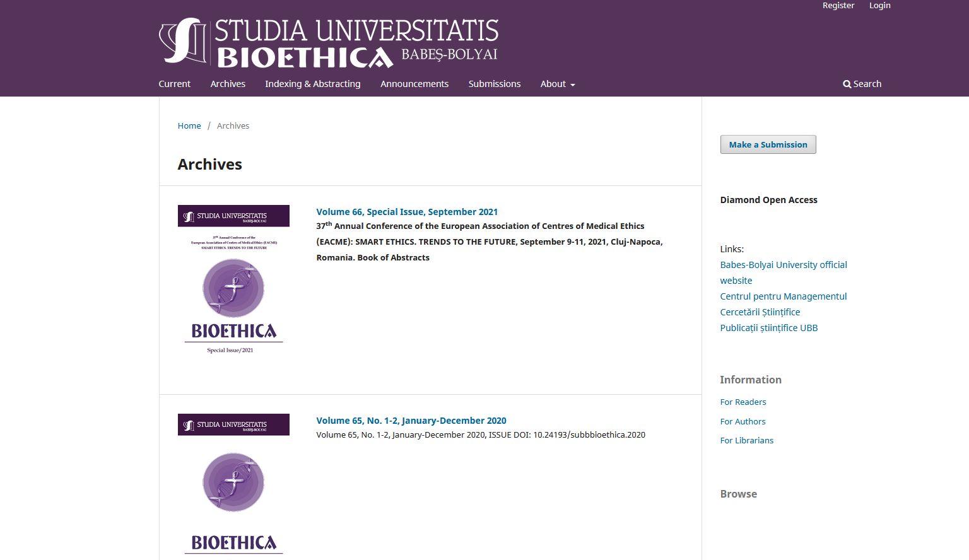Screen dimensions: 969x560
Task: Open Volume 66, Special Issue, September 2021
Action: click(407, 212)
